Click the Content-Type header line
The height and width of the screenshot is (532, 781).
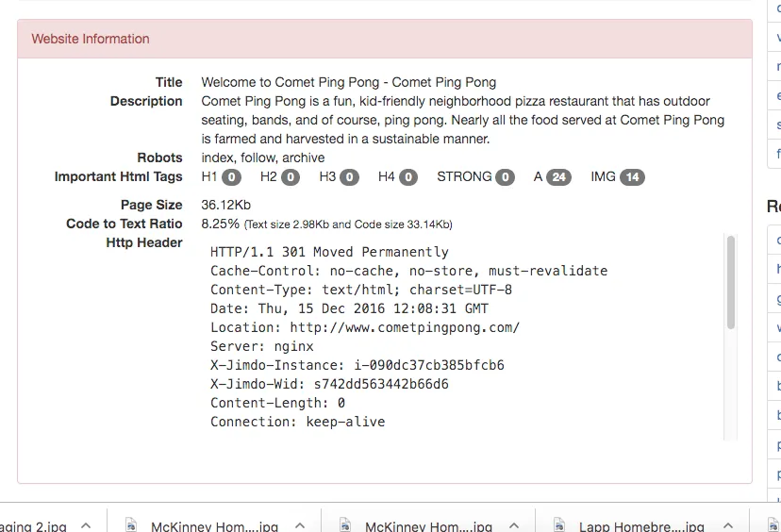361,290
